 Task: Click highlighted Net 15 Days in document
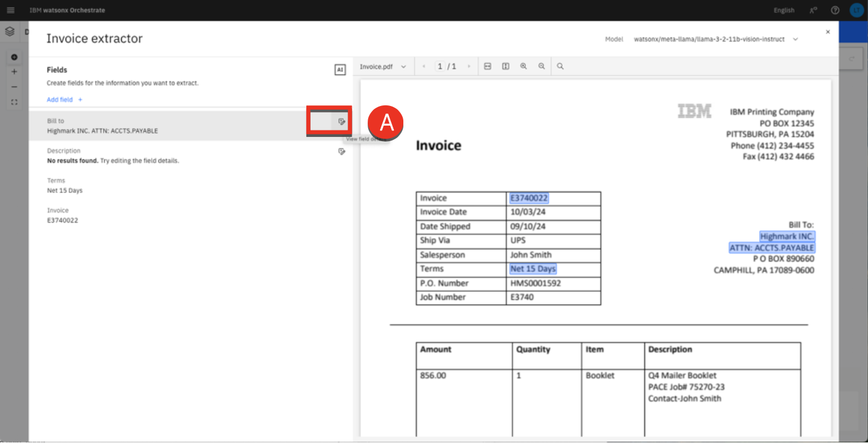pos(532,269)
